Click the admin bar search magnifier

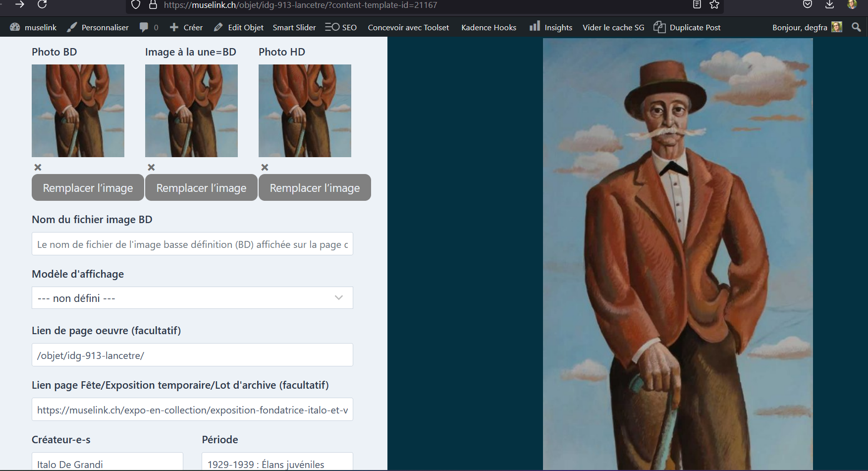coord(856,27)
